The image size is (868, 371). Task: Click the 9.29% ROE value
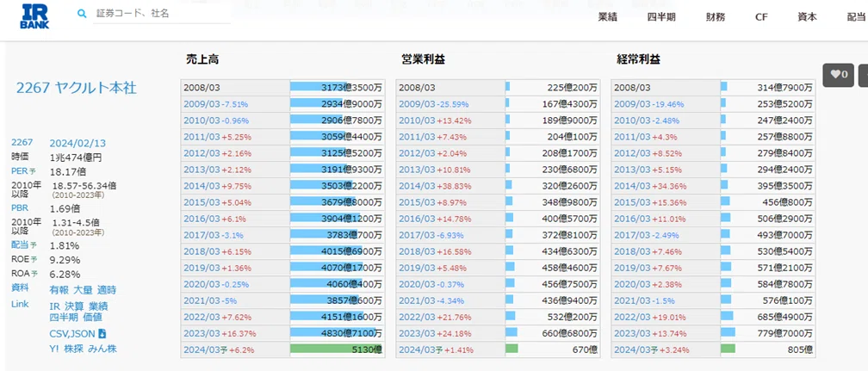point(65,260)
